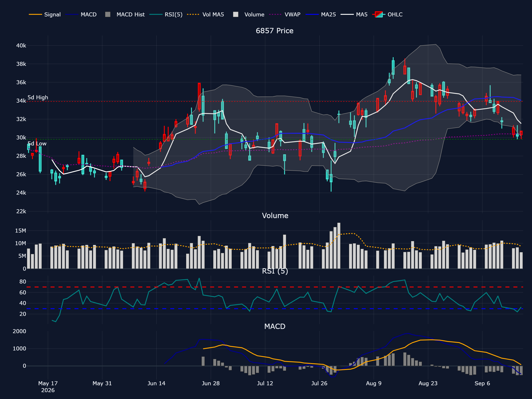This screenshot has width=532, height=399.
Task: Click the 28k price axis label
Action: tap(21, 156)
